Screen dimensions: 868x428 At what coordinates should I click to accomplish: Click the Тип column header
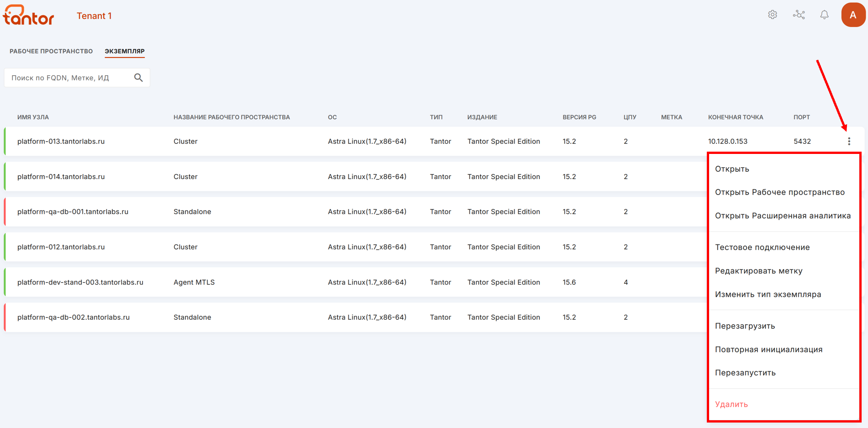tap(436, 117)
